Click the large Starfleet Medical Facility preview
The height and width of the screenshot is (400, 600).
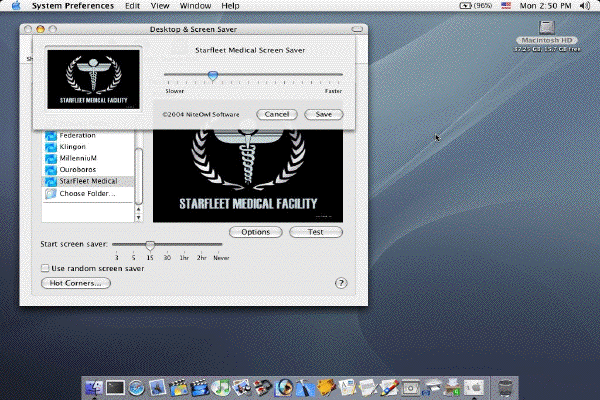pyautogui.click(x=248, y=176)
